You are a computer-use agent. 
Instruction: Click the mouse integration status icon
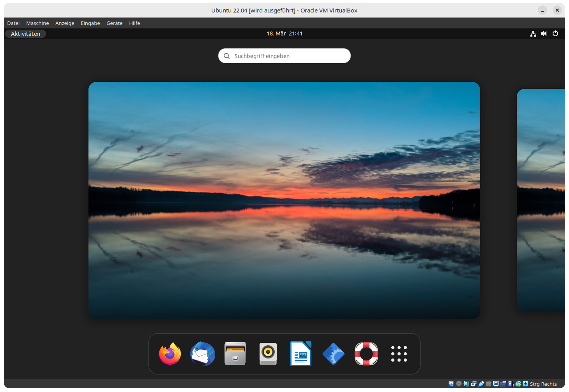pyautogui.click(x=518, y=384)
